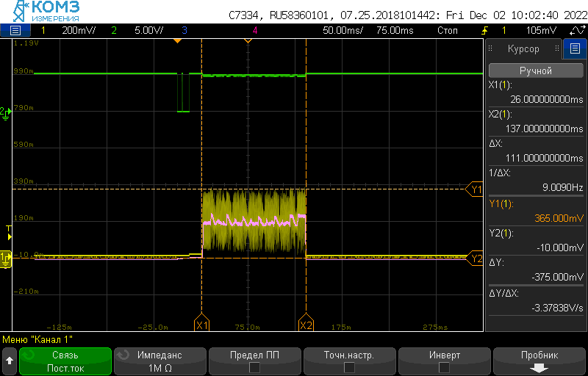The height and width of the screenshot is (376, 588).
Task: Select channel 1 label in status bar
Action: [43, 31]
